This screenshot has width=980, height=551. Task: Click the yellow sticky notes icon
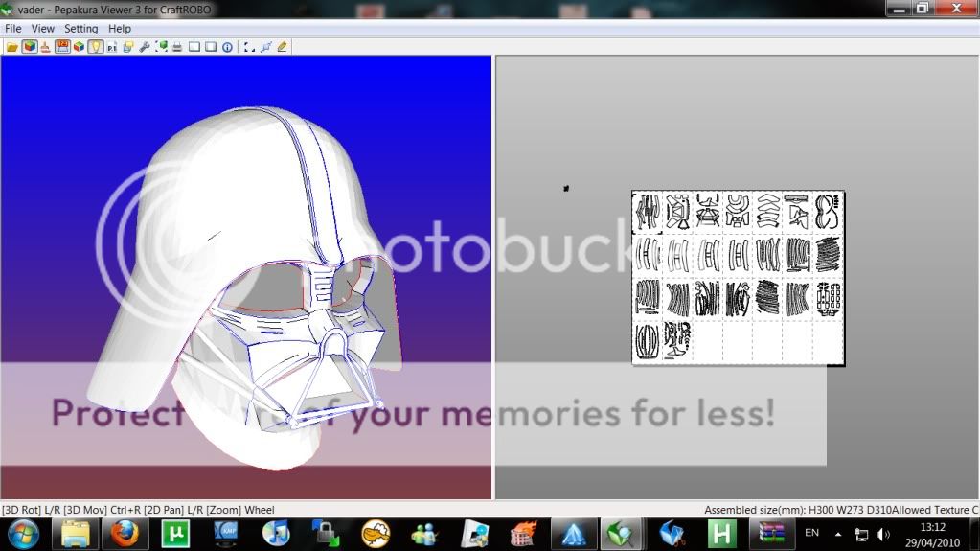128,47
